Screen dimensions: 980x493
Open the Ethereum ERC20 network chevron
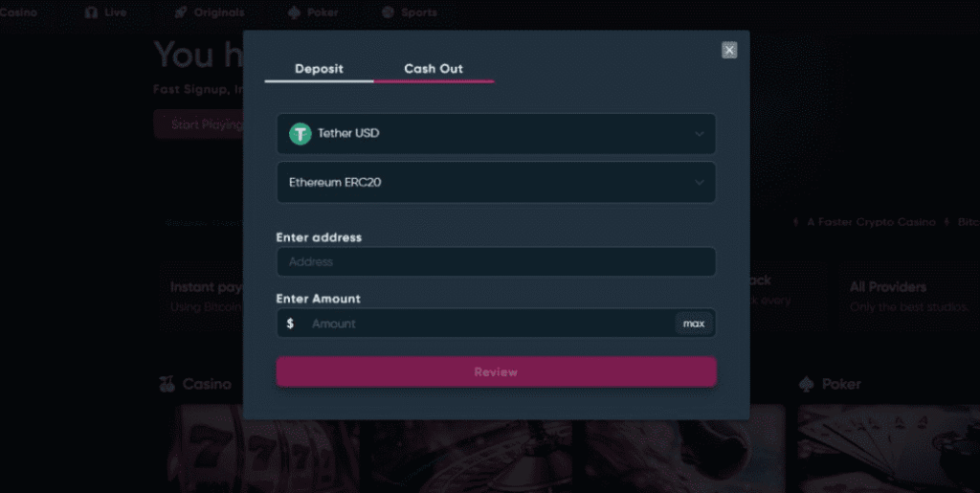coord(700,182)
